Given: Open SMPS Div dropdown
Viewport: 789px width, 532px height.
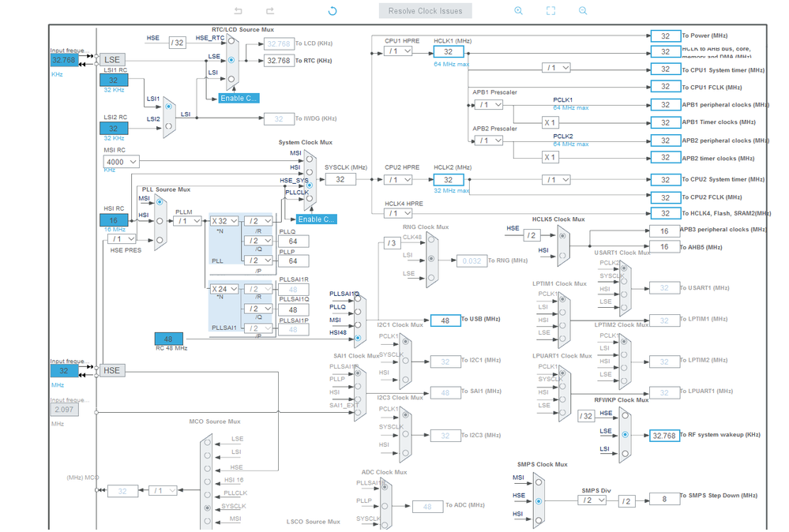Looking at the screenshot, I should tap(592, 500).
